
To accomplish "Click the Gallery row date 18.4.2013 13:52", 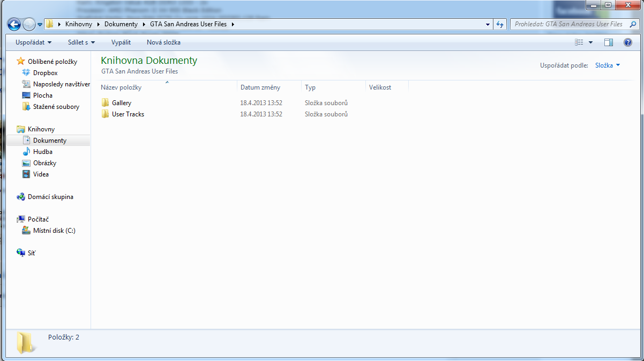I will click(261, 102).
